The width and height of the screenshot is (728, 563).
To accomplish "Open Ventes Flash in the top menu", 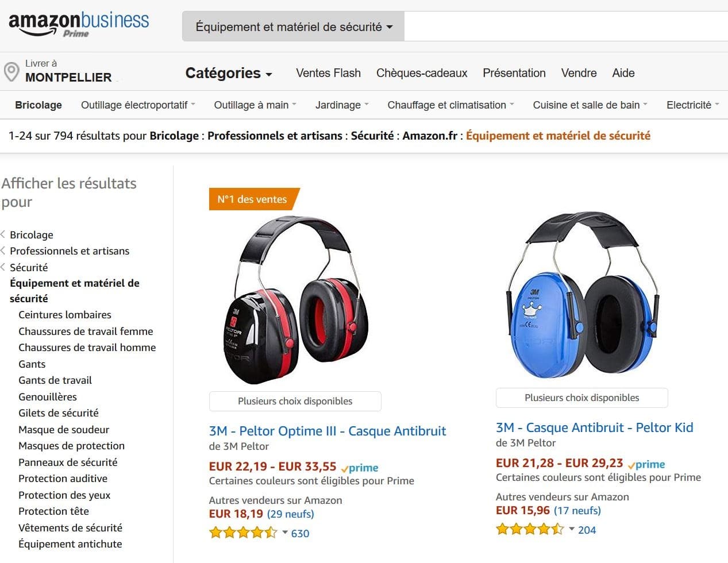I will (x=329, y=73).
